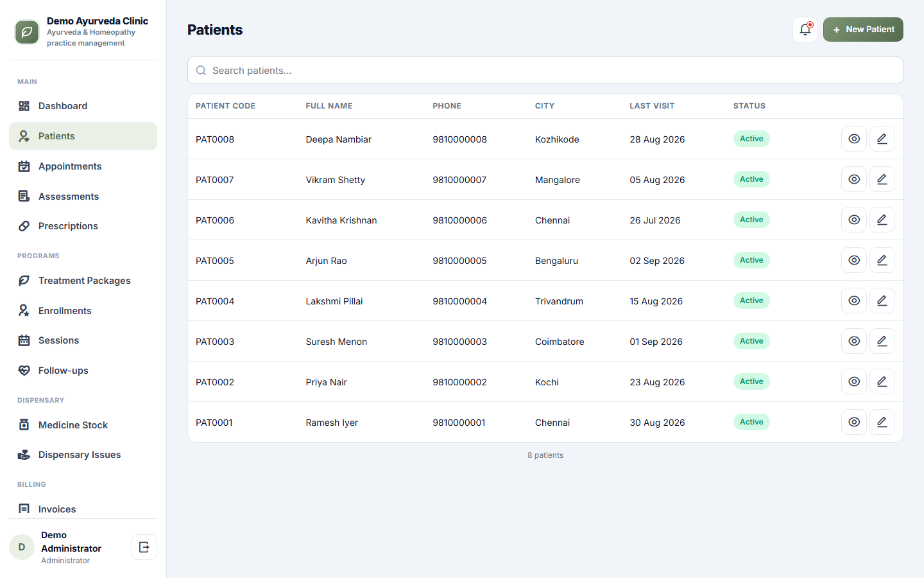Click the clinic leaf logo
924x578 pixels.
click(x=27, y=32)
